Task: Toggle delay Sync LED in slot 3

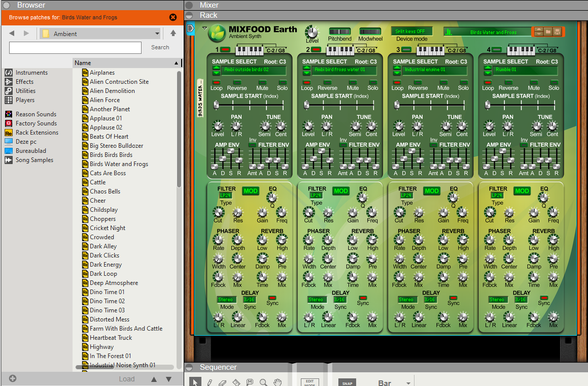Action: [x=454, y=298]
